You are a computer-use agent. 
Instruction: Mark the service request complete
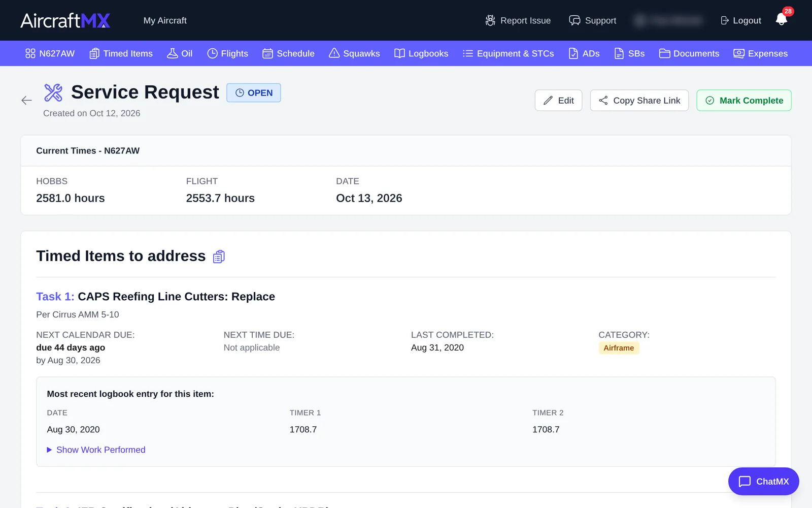pos(744,101)
